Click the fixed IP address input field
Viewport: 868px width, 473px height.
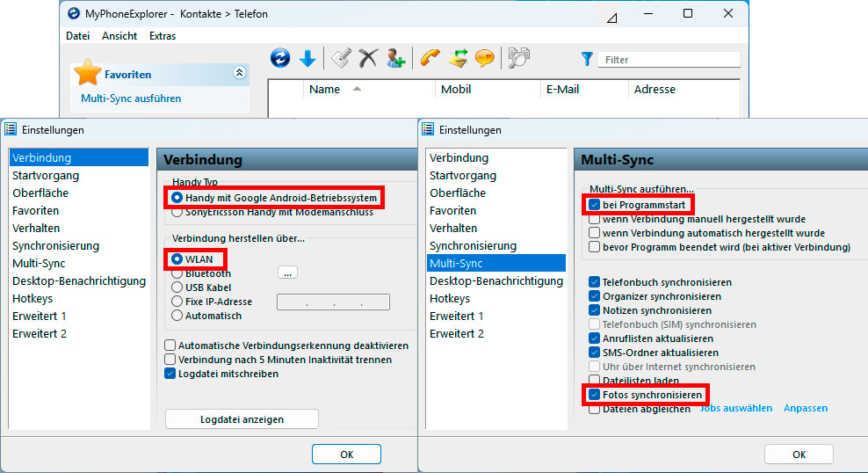point(333,302)
